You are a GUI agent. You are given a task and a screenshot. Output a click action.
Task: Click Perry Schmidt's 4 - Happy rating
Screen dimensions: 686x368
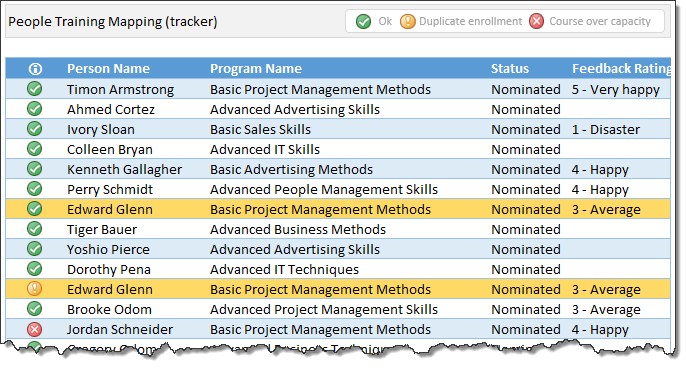tap(600, 190)
